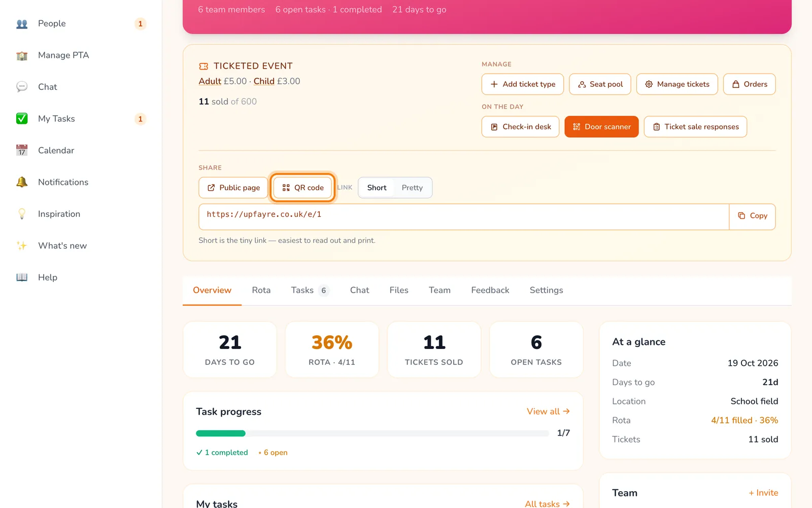
Task: Click '6 team members' in the banner
Action: coord(231,10)
